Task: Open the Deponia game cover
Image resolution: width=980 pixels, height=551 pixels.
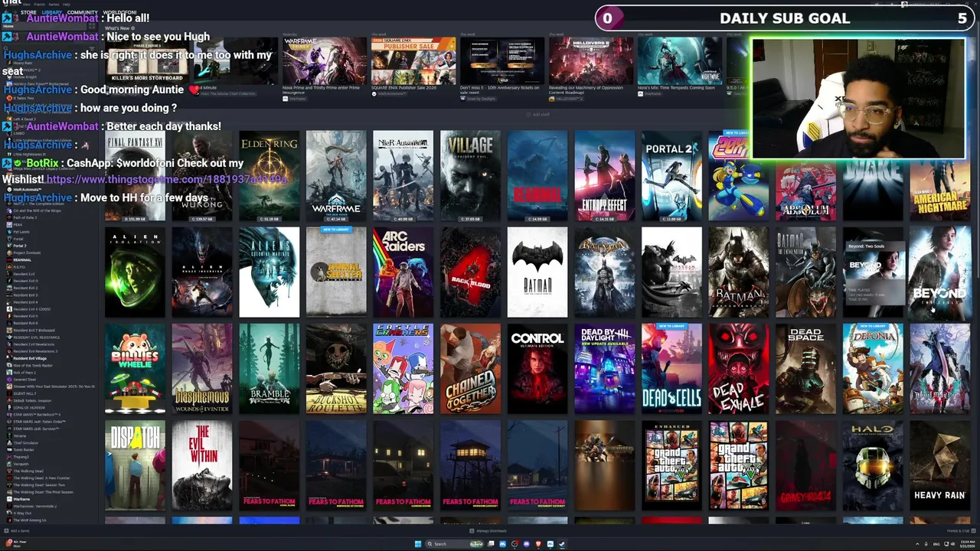Action: click(873, 368)
